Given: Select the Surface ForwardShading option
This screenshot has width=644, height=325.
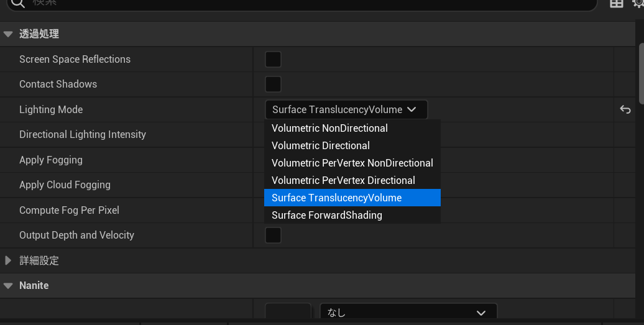Looking at the screenshot, I should [327, 216].
